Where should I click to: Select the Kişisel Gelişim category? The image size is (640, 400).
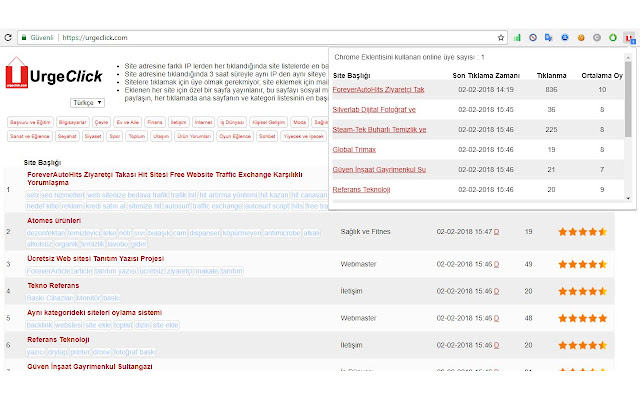[x=269, y=122]
